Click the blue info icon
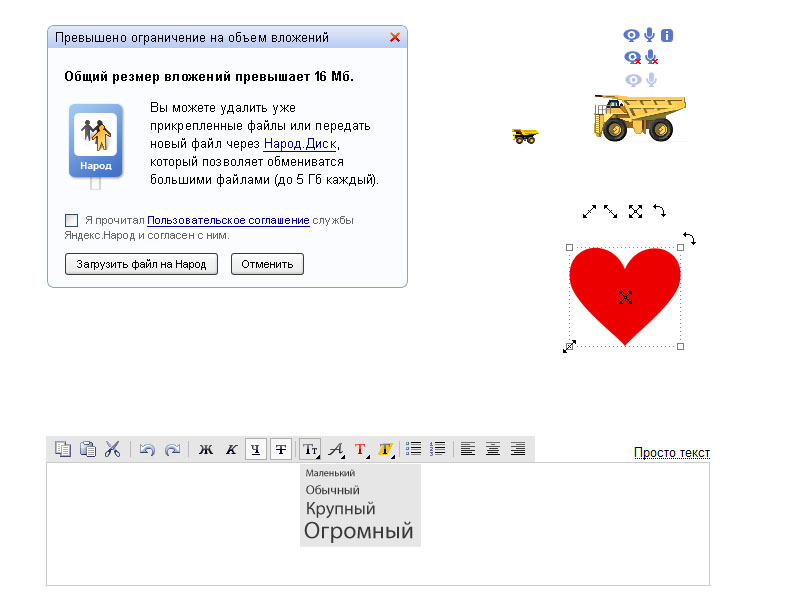 [667, 36]
